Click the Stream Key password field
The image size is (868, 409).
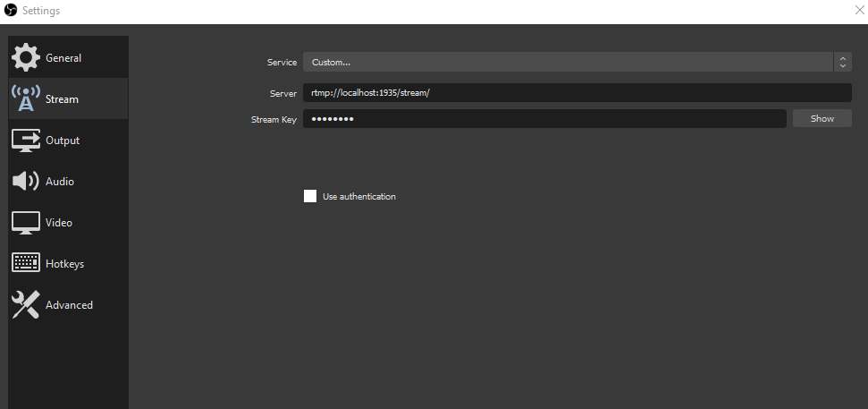544,119
